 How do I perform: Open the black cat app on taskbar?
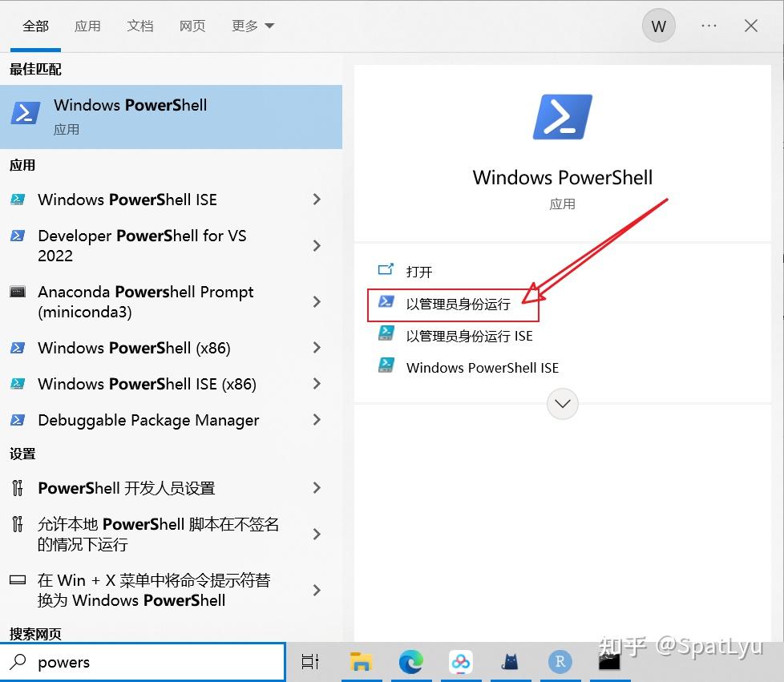(510, 661)
